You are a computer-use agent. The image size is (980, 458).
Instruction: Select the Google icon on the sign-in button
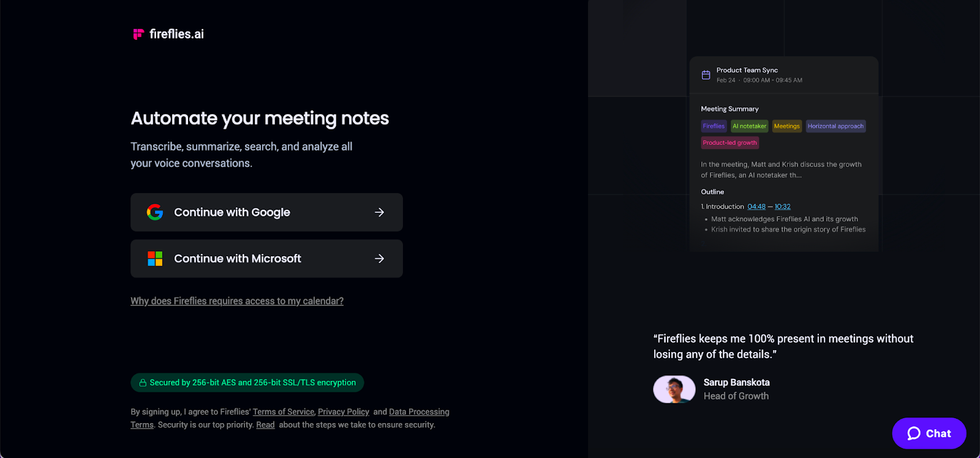[x=155, y=212]
